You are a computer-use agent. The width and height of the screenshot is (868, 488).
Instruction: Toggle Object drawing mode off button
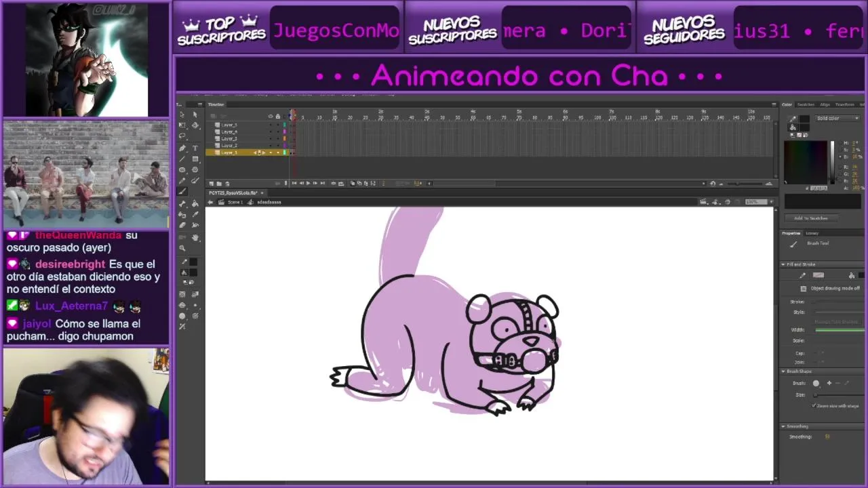point(804,288)
